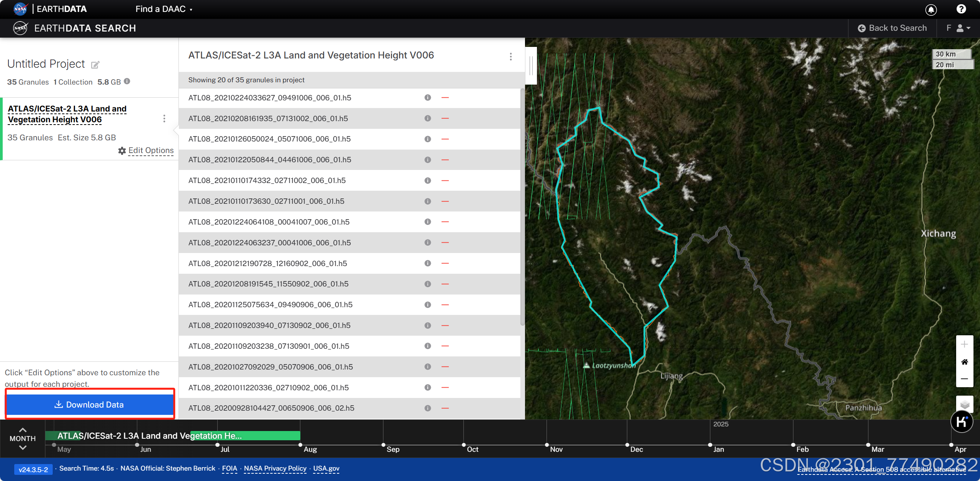The height and width of the screenshot is (481, 980).
Task: Click the project name edit pencil icon
Action: pos(95,65)
